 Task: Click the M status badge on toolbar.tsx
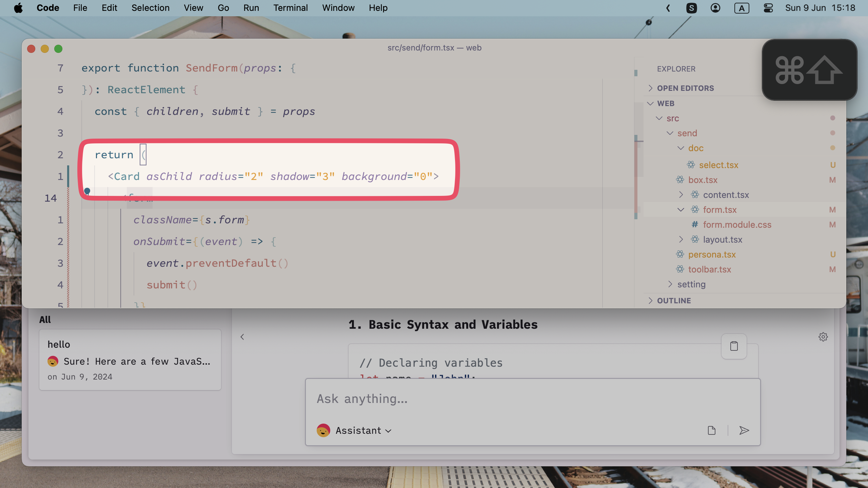[832, 269]
